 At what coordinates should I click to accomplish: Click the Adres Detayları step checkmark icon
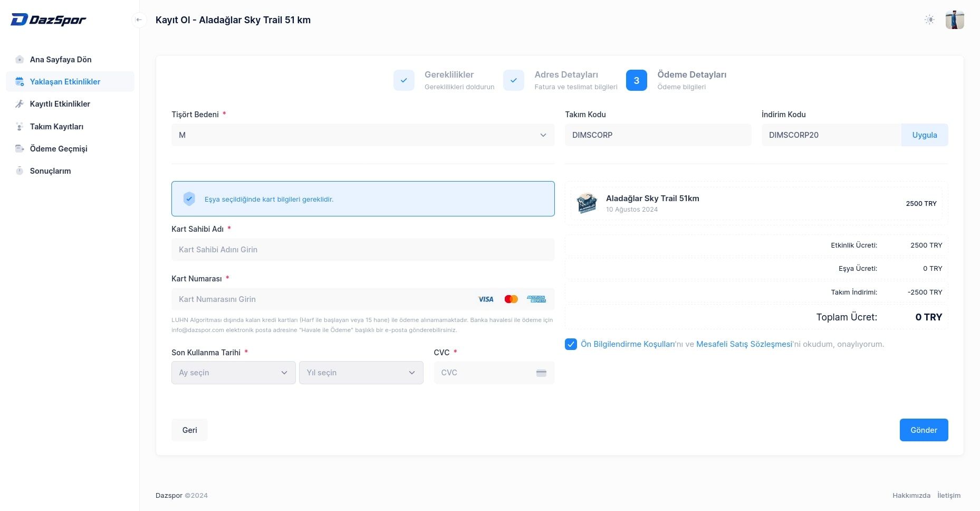click(x=513, y=80)
